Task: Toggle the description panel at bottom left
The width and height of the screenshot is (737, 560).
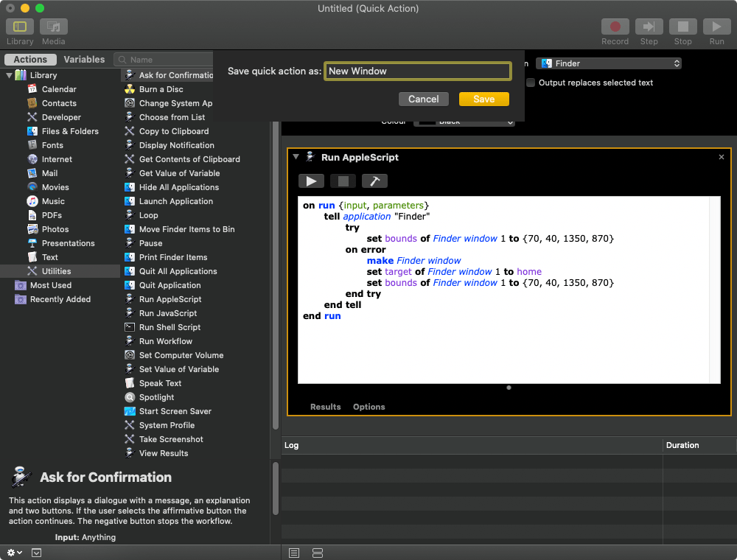Action: (37, 553)
